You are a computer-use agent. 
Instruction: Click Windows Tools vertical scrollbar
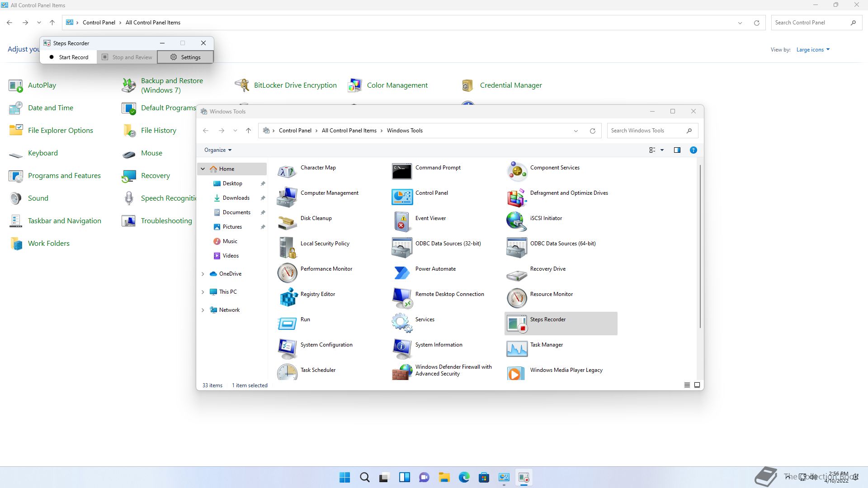[700, 246]
